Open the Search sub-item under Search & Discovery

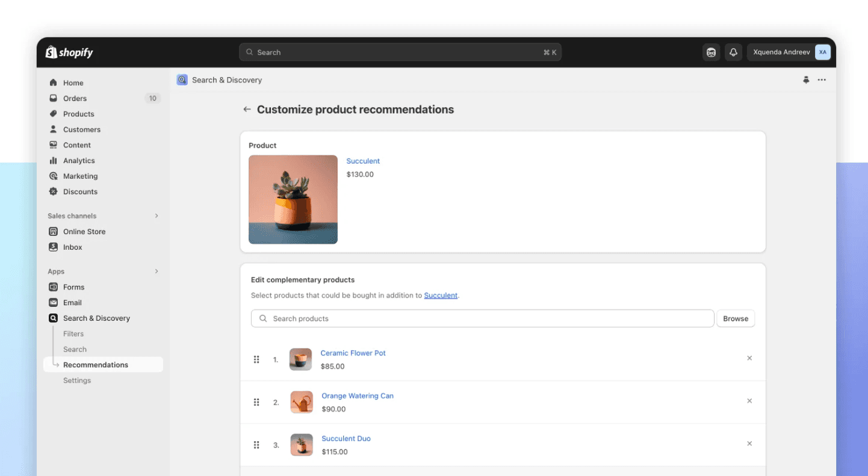coord(75,350)
